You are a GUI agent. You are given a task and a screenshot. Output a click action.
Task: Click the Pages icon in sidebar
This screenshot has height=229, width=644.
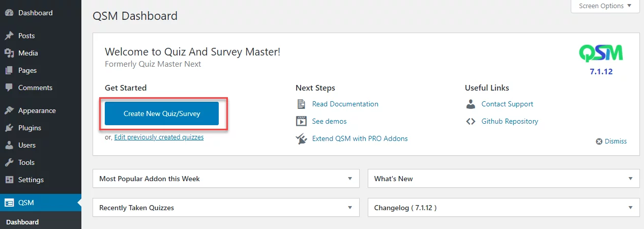click(x=9, y=70)
